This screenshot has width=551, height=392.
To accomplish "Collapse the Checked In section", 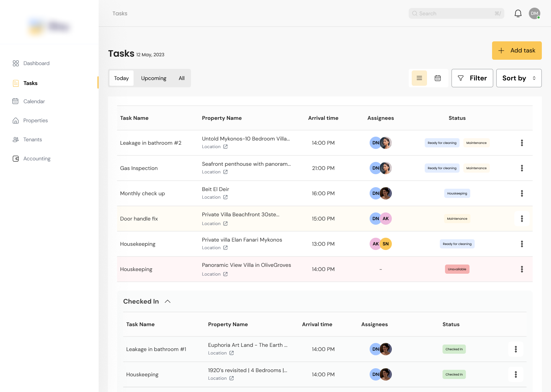I will [168, 301].
